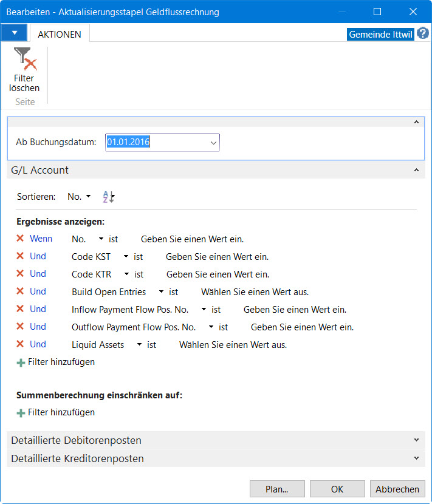Click the No. filter value input field
432x504 pixels.
[192, 239]
